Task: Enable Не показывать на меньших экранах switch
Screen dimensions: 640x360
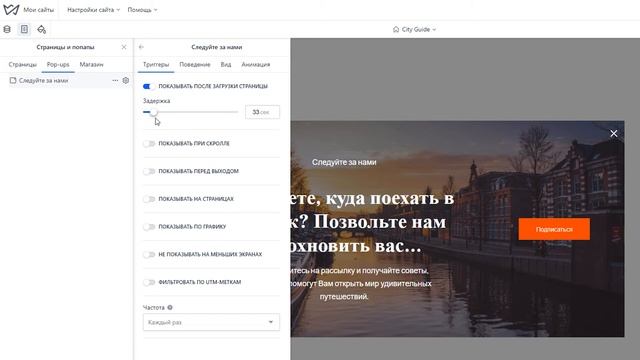Action: (149, 254)
